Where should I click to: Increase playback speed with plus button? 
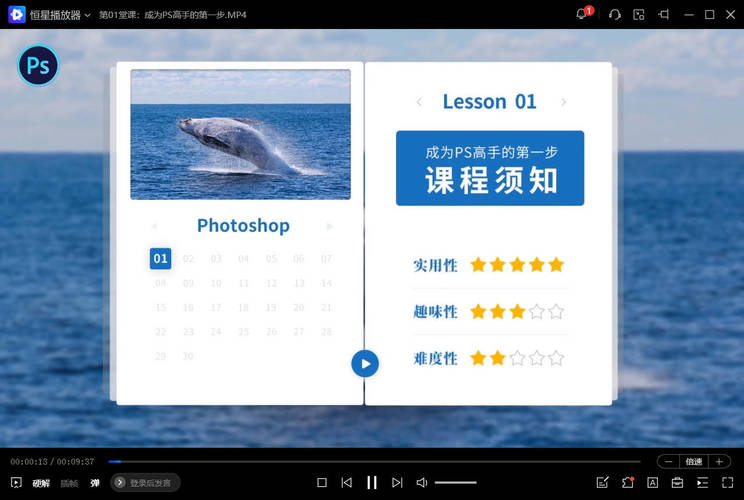coord(718,461)
